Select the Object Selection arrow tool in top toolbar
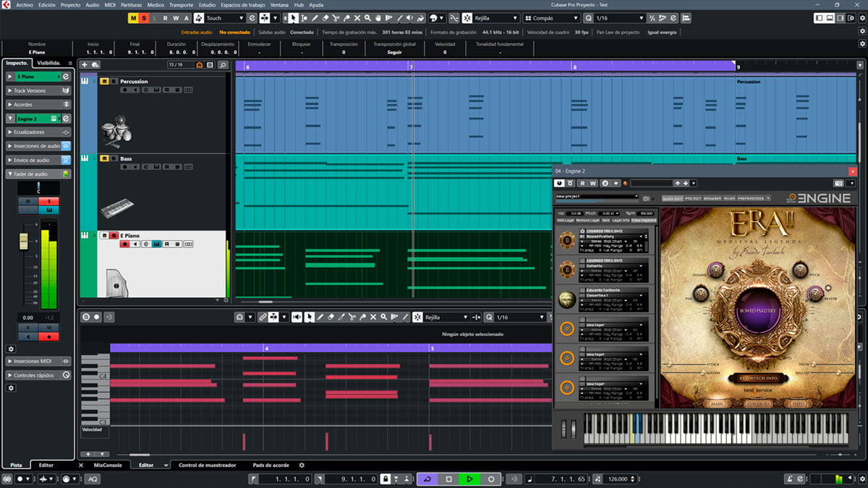This screenshot has width=868, height=488. point(293,18)
